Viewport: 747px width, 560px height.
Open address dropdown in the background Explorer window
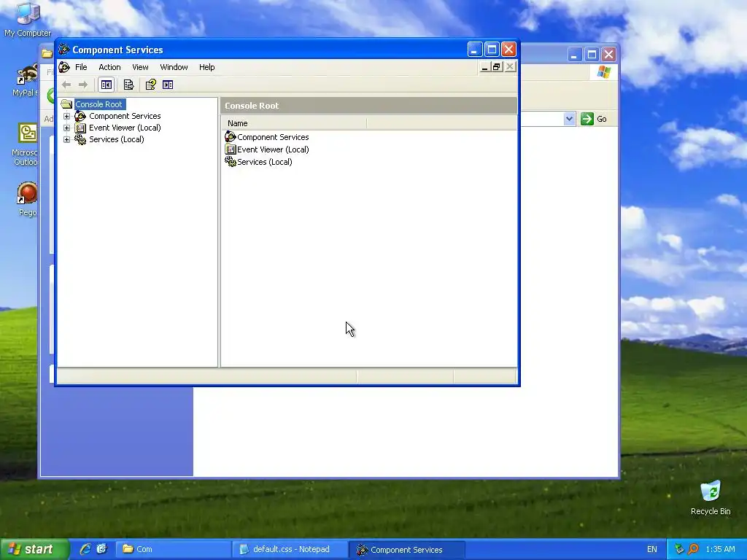(569, 119)
